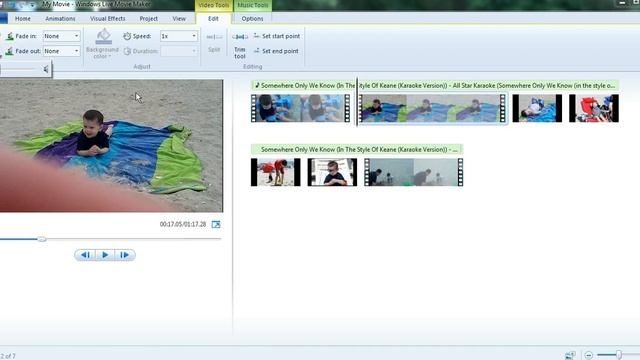640x360 pixels.
Task: Toggle full screen preview icon
Action: point(216,224)
